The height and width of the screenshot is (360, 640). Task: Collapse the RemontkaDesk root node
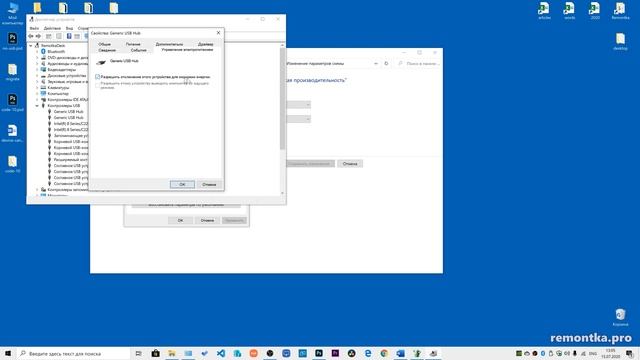coord(31,46)
